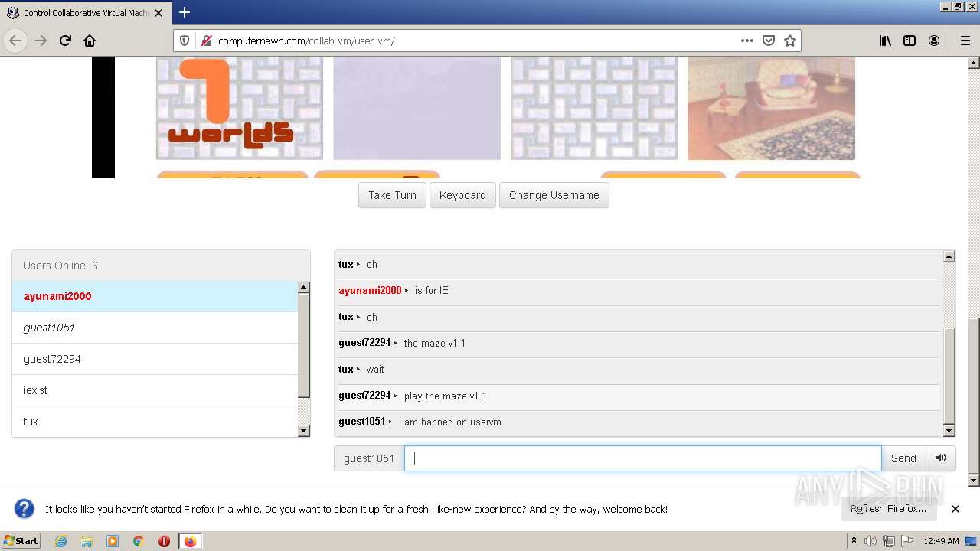The image size is (980, 551).
Task: Toggle chat sound speaker button
Action: point(940,458)
